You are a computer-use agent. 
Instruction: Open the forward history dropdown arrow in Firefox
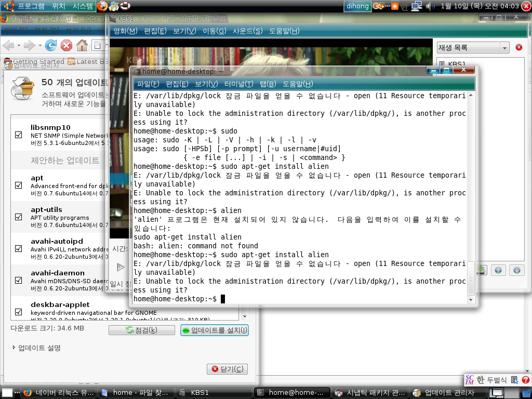coord(39,45)
